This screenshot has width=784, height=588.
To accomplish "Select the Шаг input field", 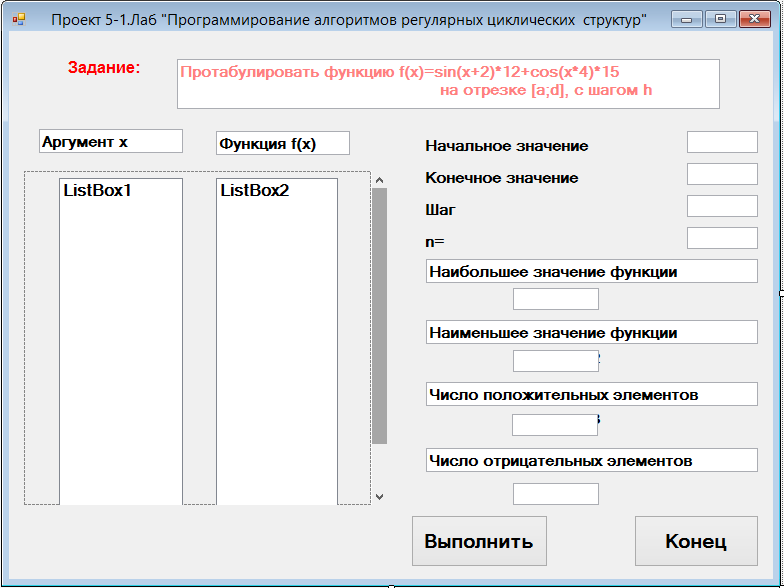I will tap(722, 206).
